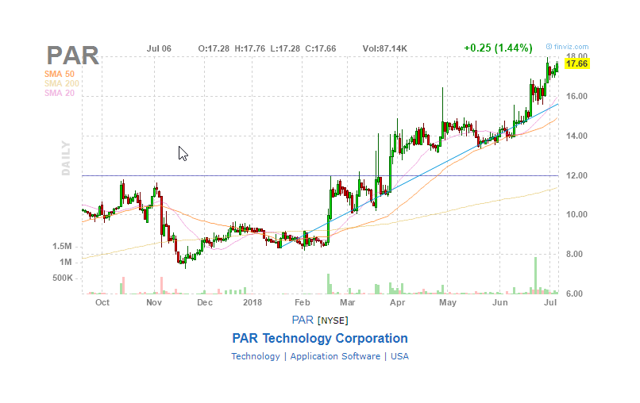Click the O:17.28 open price value
This screenshot has width=640, height=403.
click(x=214, y=49)
